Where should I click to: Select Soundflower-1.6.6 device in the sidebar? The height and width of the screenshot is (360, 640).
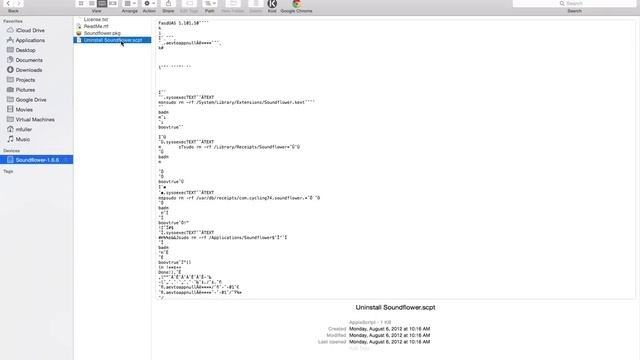(x=37, y=160)
